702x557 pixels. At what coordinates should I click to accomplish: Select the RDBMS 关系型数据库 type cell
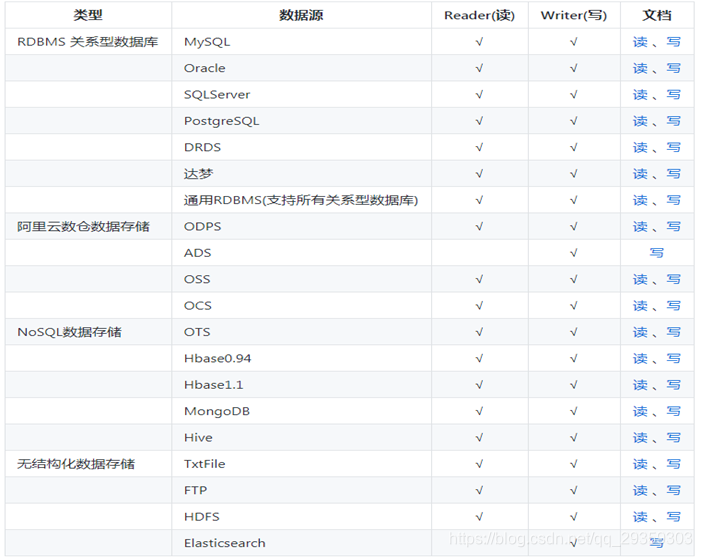88,42
